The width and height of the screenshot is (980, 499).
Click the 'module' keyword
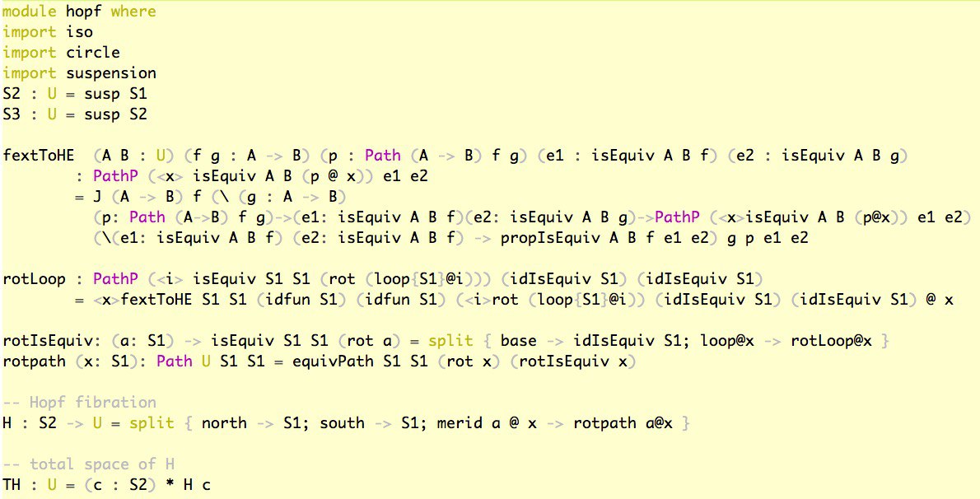[30, 12]
